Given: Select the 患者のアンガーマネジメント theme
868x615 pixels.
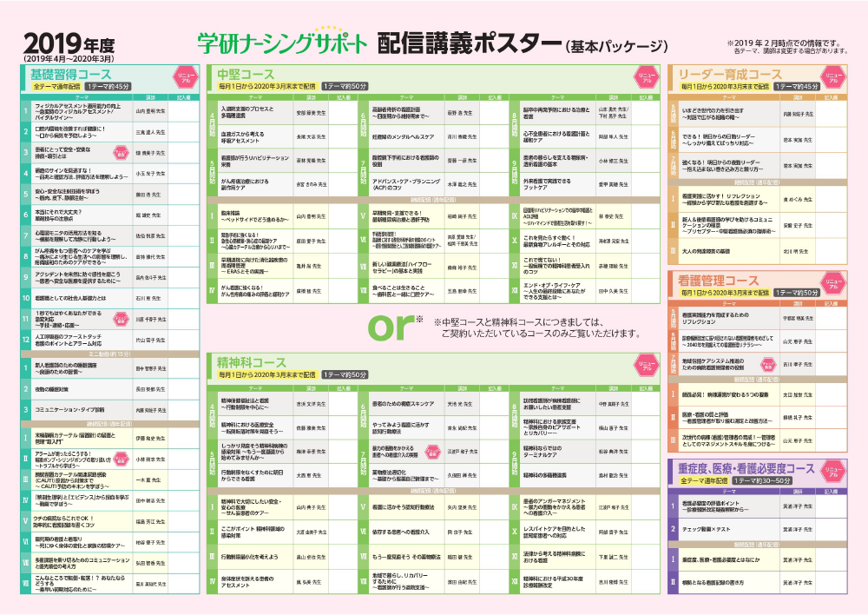Looking at the screenshot, I should pyautogui.click(x=554, y=507).
